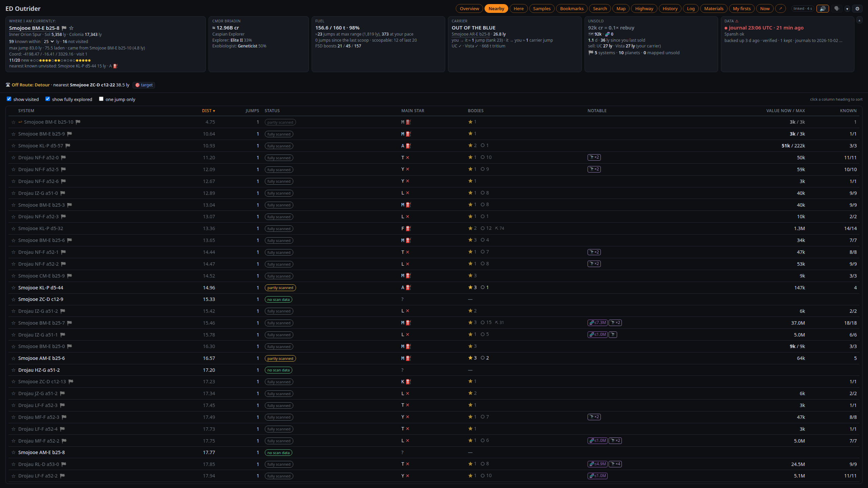This screenshot has height=488, width=868.
Task: Click the visited flag next to Smojooe BM-E b25-10
Action: pyautogui.click(x=78, y=122)
